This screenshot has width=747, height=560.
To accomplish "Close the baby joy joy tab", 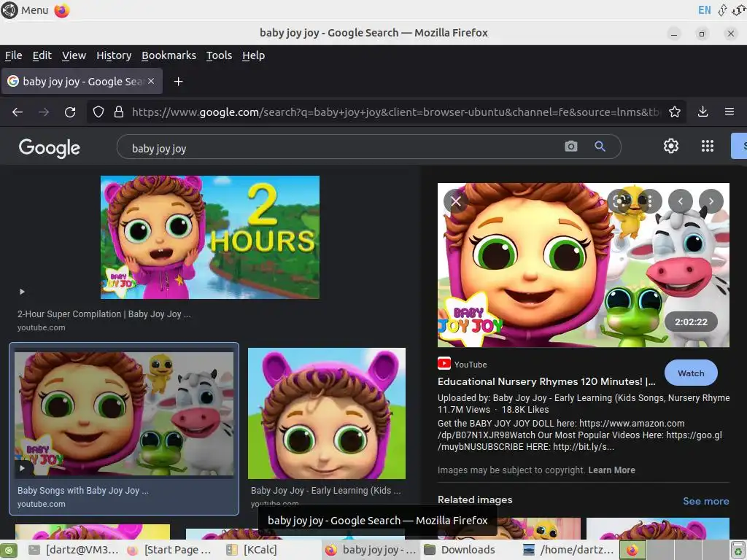I will [x=151, y=82].
